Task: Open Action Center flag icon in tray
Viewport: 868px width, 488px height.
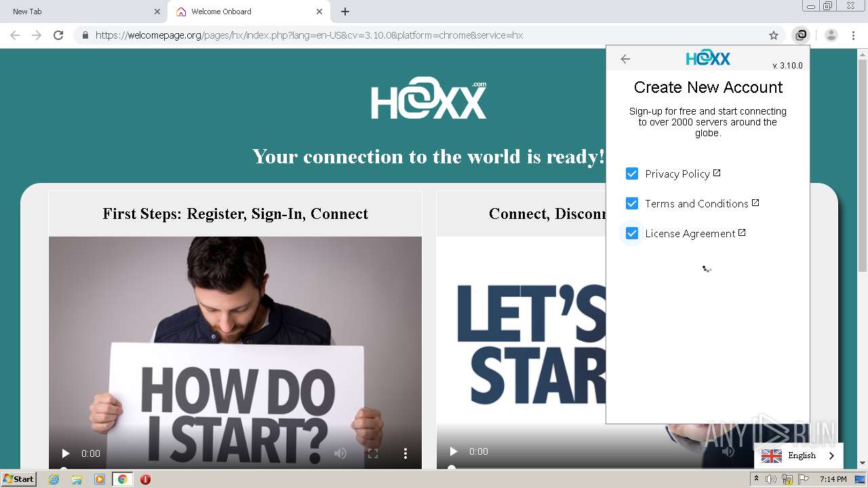Action: pyautogui.click(x=804, y=479)
